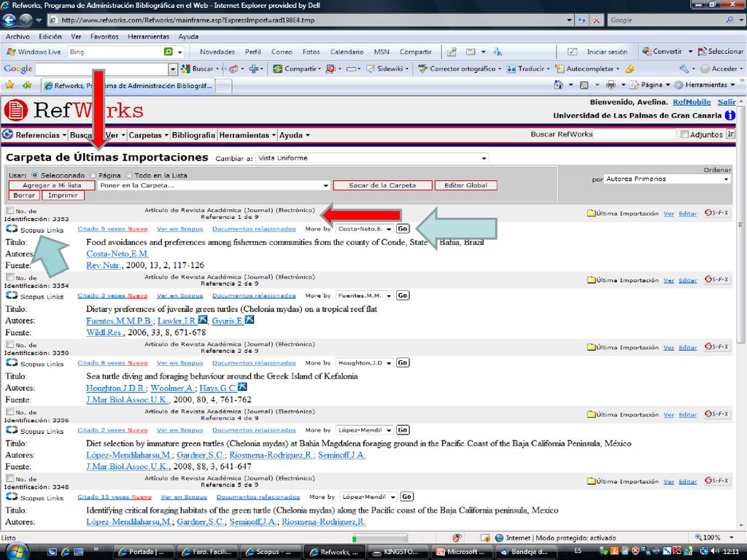This screenshot has height=560, width=747.
Task: Open the Ayuda browser menu
Action: (188, 36)
